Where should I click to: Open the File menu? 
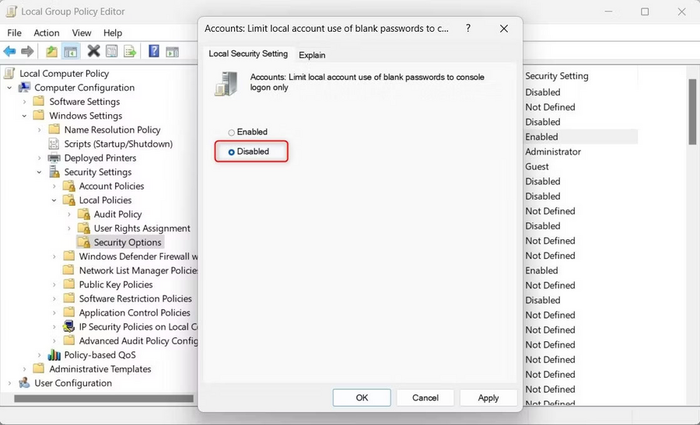pyautogui.click(x=14, y=33)
